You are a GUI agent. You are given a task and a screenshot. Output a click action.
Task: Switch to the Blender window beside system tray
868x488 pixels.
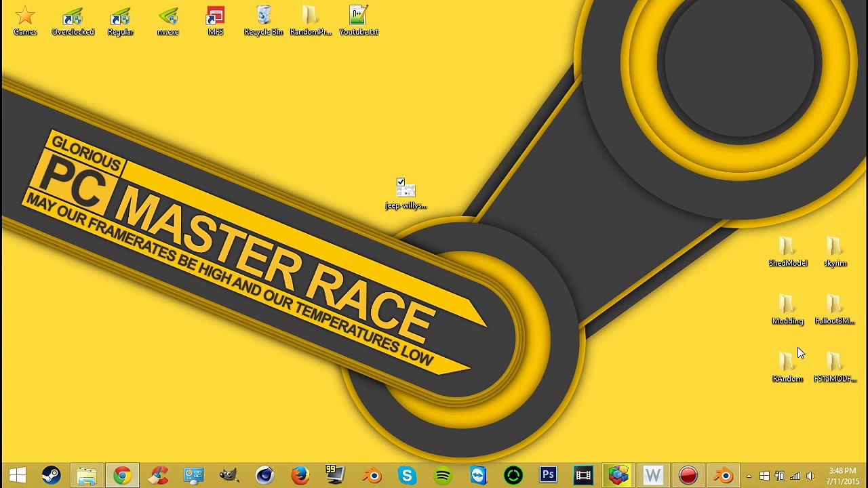724,475
